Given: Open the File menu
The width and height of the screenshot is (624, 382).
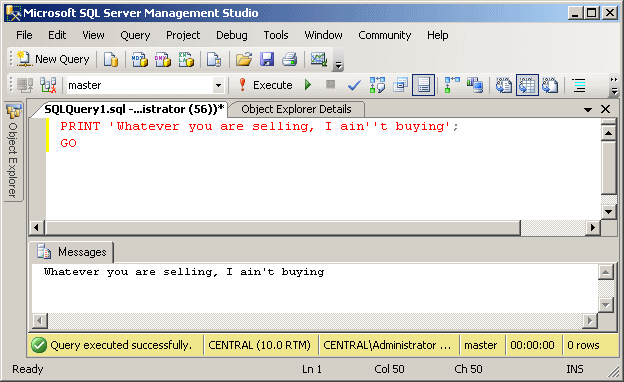Looking at the screenshot, I should click(24, 35).
